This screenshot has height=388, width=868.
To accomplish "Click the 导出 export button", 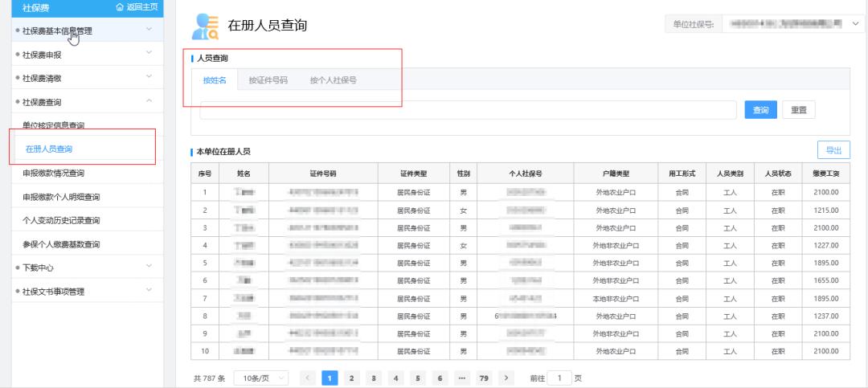I will coord(833,150).
